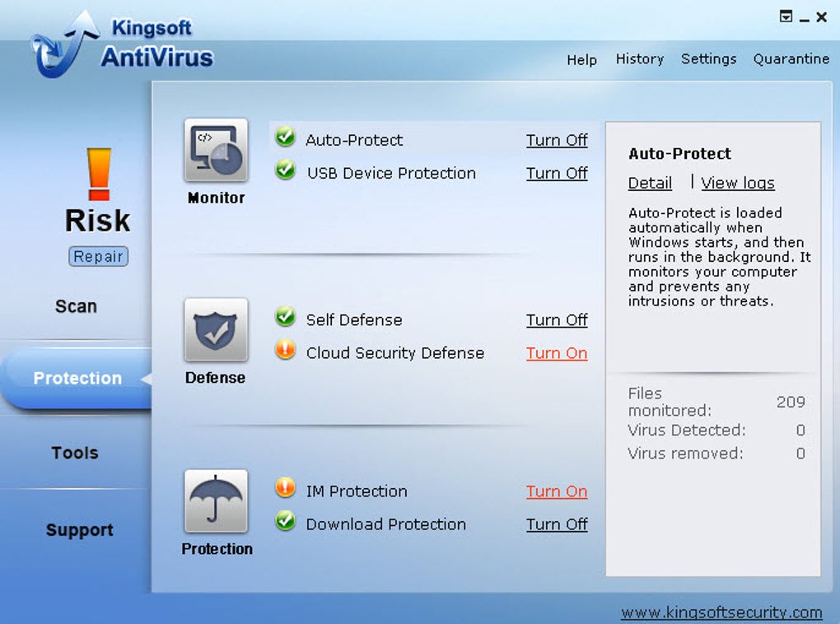Screen dimensions: 840x624
Task: Click the Protection umbrella icon
Action: point(216,501)
